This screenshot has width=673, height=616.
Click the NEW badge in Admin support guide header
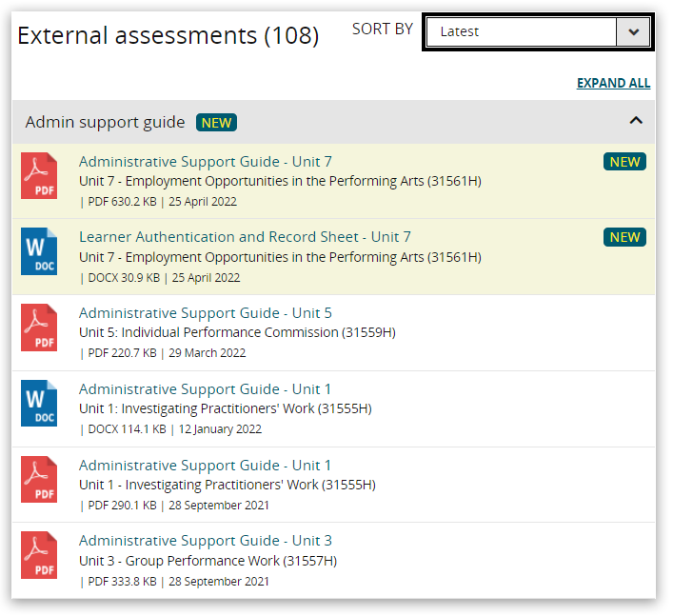pyautogui.click(x=216, y=122)
